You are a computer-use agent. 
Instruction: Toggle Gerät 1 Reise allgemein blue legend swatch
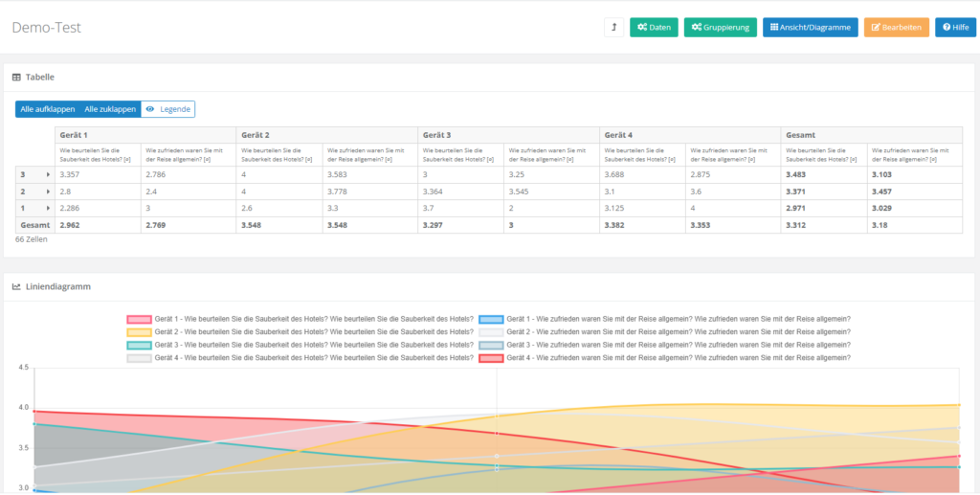point(491,320)
